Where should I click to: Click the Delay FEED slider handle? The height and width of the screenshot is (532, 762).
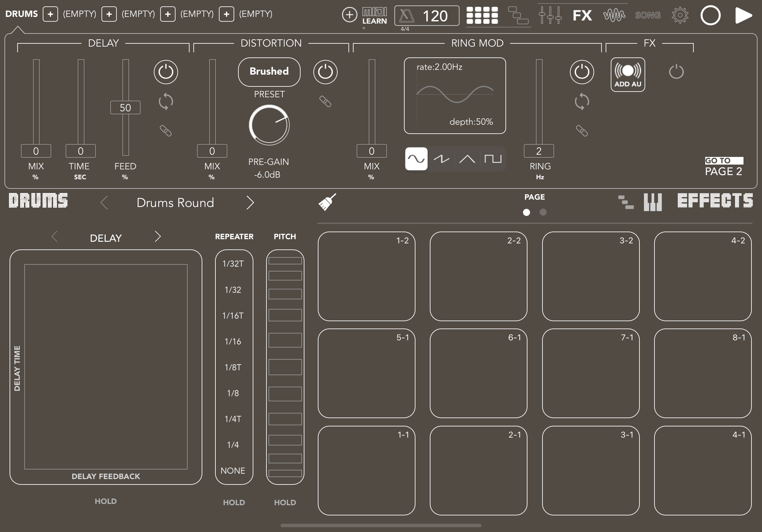click(x=125, y=107)
